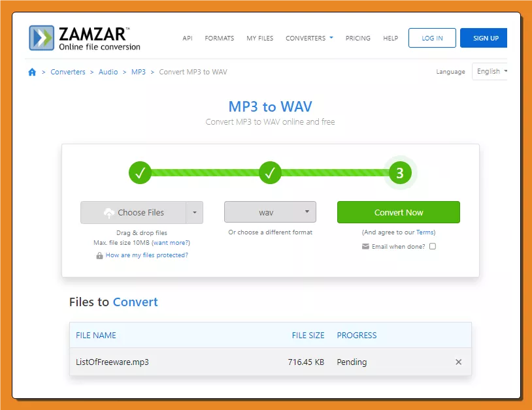Go to My Files

(x=260, y=39)
